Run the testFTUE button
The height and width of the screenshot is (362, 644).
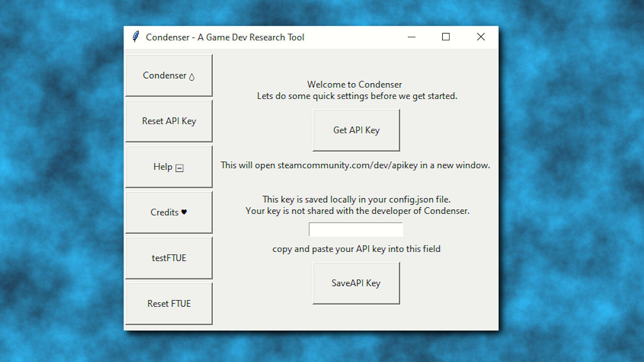coord(169,258)
